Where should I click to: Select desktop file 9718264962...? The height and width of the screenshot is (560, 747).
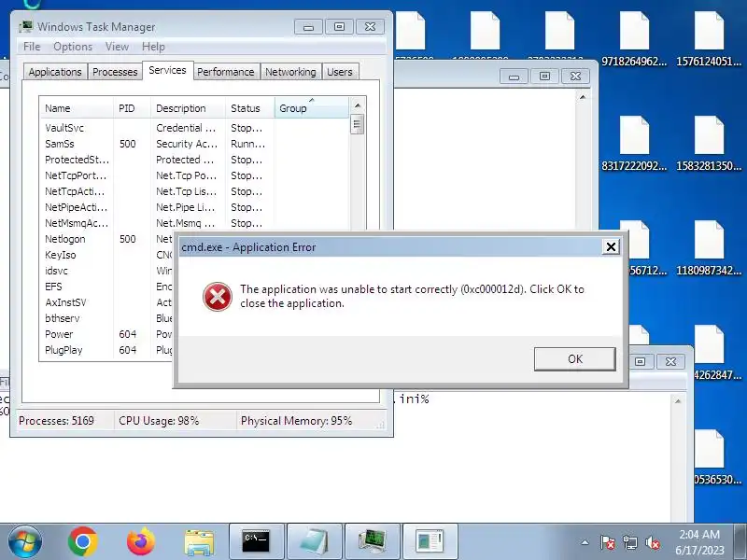pyautogui.click(x=634, y=39)
